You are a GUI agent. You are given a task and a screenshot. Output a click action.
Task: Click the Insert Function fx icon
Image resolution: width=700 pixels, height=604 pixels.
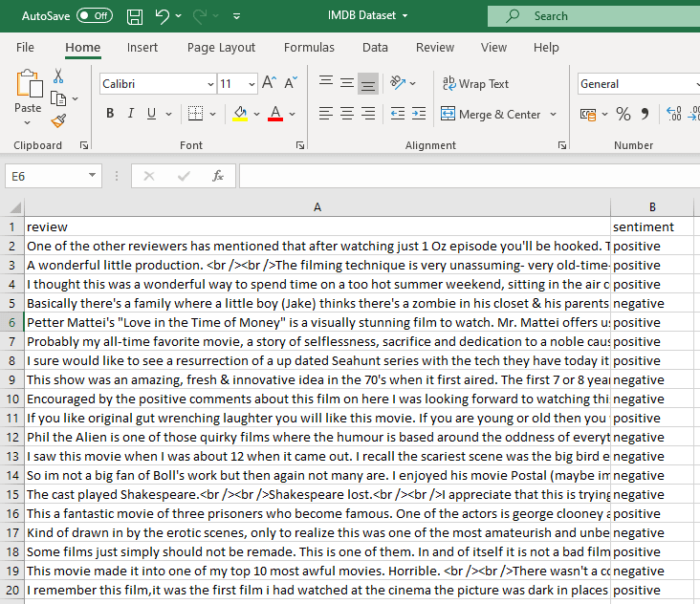[217, 176]
